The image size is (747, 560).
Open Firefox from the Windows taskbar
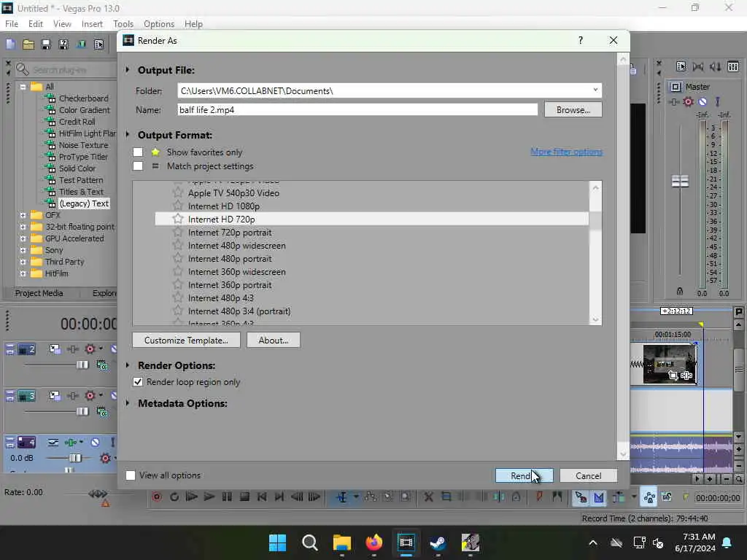(374, 542)
